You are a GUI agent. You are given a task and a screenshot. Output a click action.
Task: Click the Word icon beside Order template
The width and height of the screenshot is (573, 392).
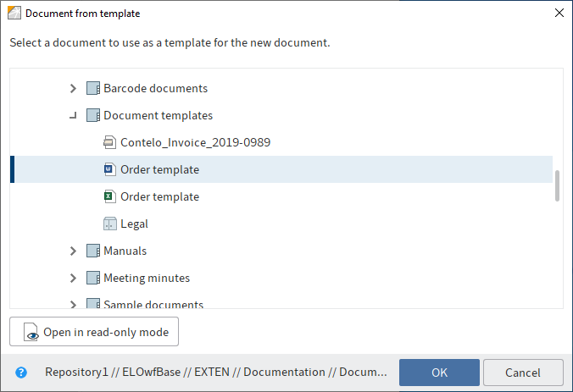click(x=108, y=169)
